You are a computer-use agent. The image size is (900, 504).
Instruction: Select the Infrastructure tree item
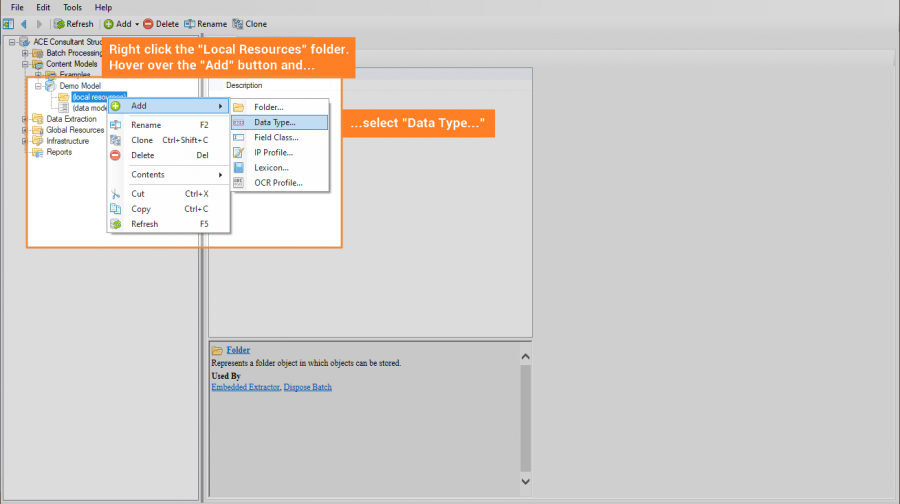[x=68, y=141]
